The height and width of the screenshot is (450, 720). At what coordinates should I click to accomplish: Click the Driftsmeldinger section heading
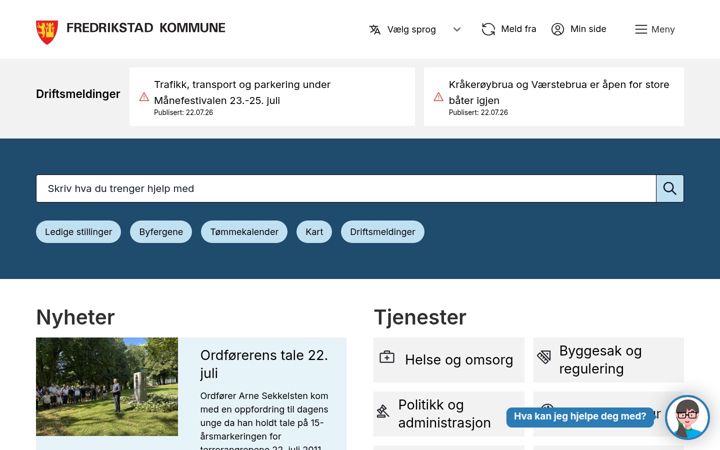click(x=78, y=94)
